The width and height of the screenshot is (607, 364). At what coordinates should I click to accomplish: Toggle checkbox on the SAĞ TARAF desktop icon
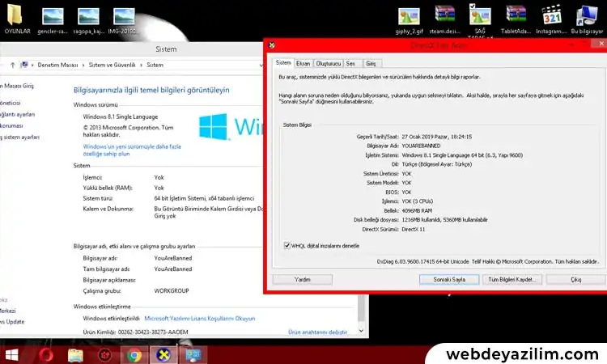tap(472, 6)
